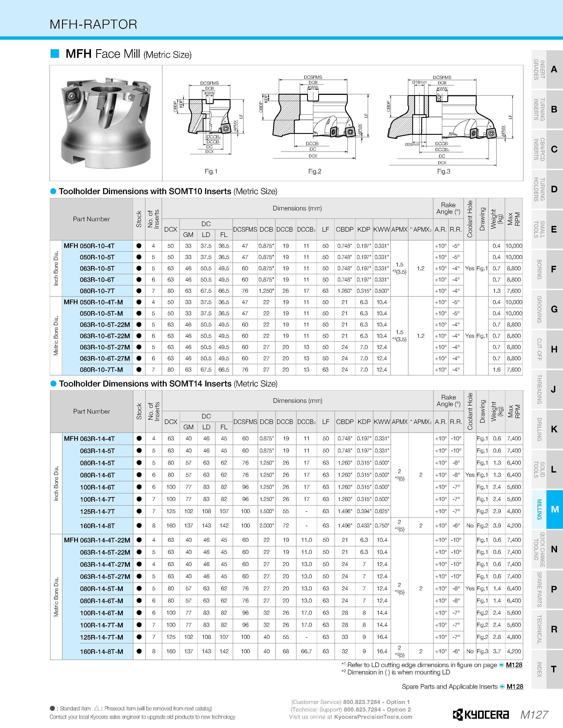563x728 pixels.
Task: Click the CBDP column header in SOMT14 table
Action: pyautogui.click(x=345, y=422)
